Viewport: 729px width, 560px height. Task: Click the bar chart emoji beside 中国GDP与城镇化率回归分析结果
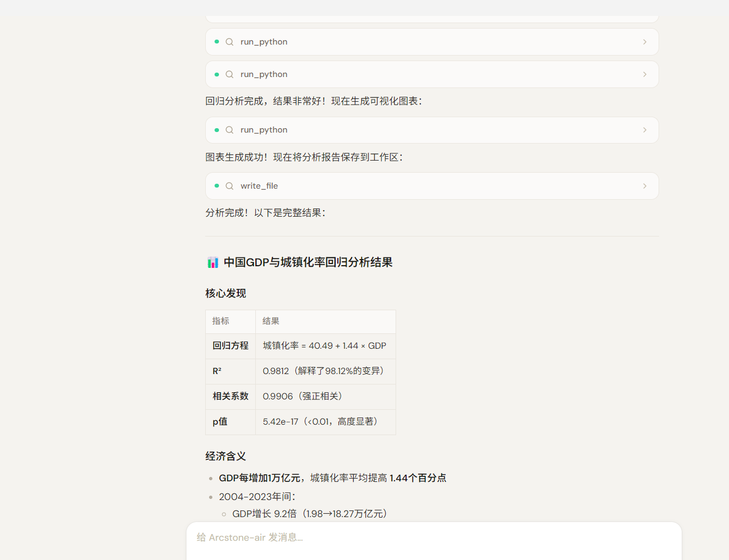(x=213, y=262)
